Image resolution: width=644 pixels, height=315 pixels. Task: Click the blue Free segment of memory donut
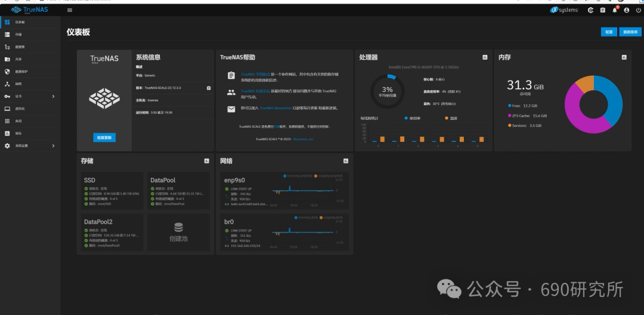[612, 98]
